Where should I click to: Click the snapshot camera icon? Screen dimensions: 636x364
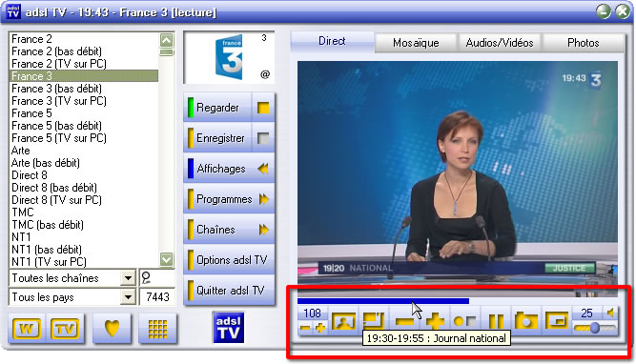pos(526,321)
